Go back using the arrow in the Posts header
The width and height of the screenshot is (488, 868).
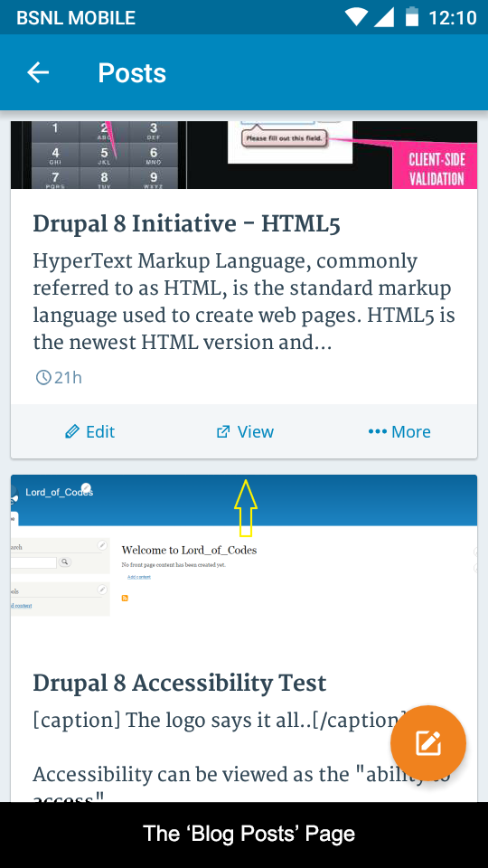pos(38,72)
